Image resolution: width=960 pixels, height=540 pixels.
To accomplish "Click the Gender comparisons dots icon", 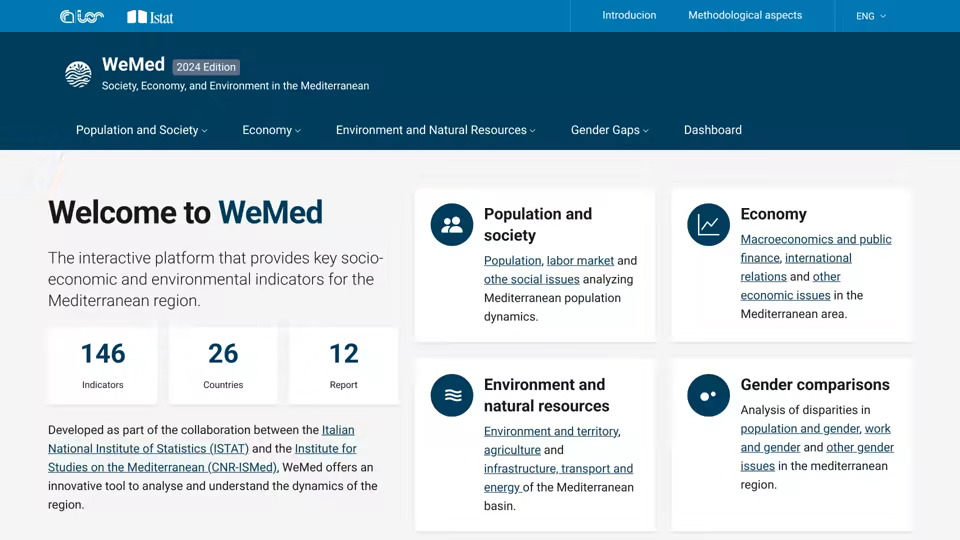I will pyautogui.click(x=708, y=396).
